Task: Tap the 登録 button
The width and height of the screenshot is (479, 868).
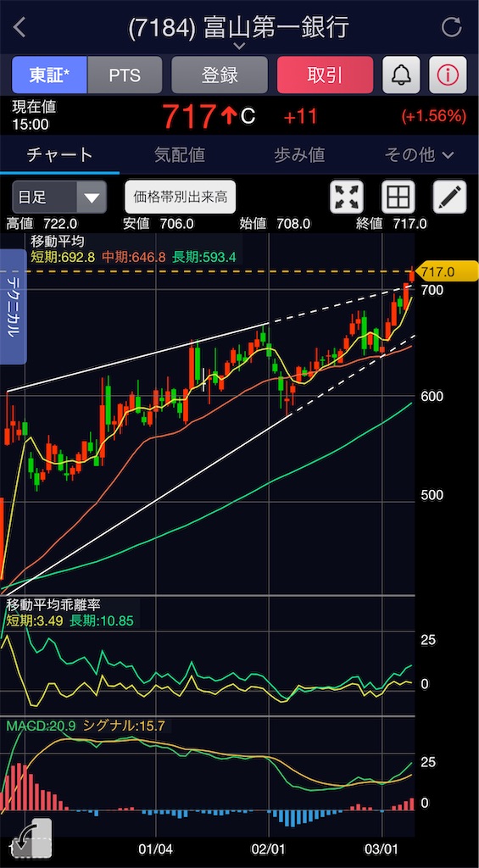Action: [220, 75]
